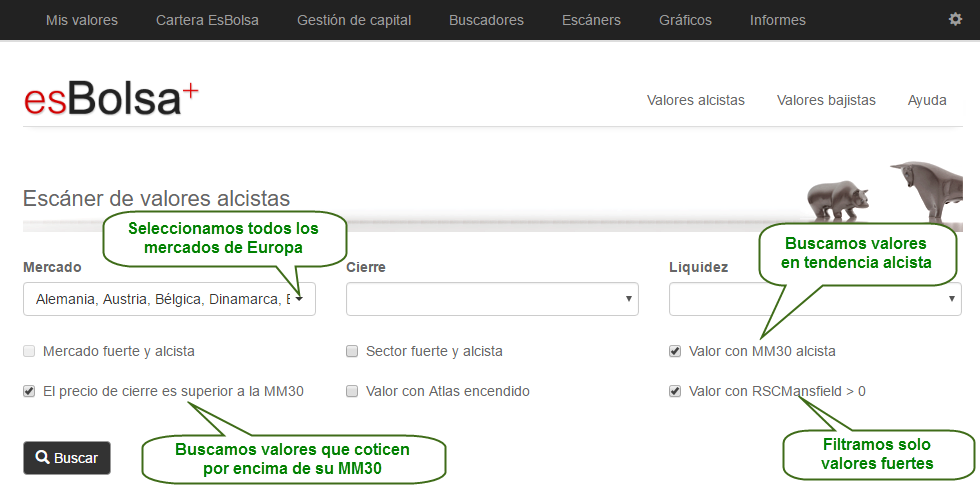Click the Buscar search button
Image resolution: width=980 pixels, height=487 pixels.
[x=67, y=458]
